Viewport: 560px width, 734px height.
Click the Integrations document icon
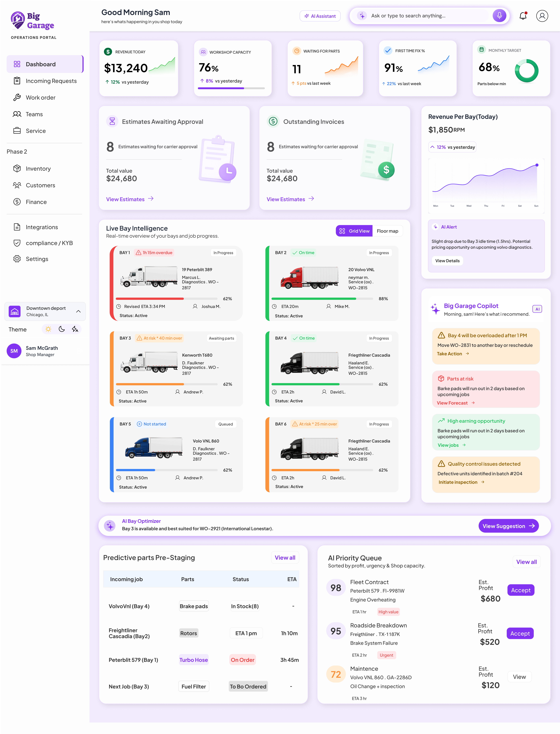[17, 227]
